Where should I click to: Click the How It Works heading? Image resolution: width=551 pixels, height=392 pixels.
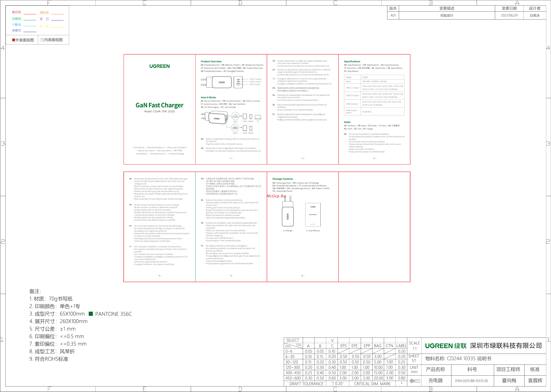tap(208, 98)
